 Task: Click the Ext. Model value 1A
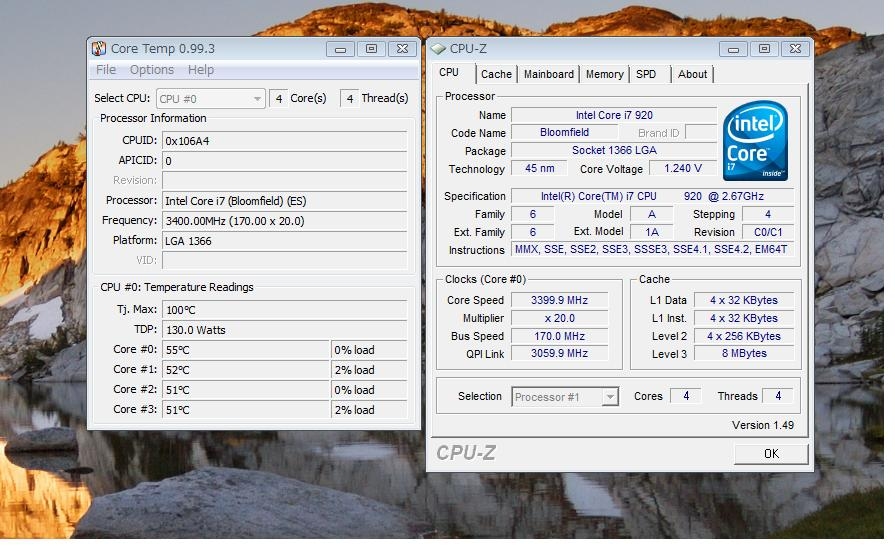651,232
